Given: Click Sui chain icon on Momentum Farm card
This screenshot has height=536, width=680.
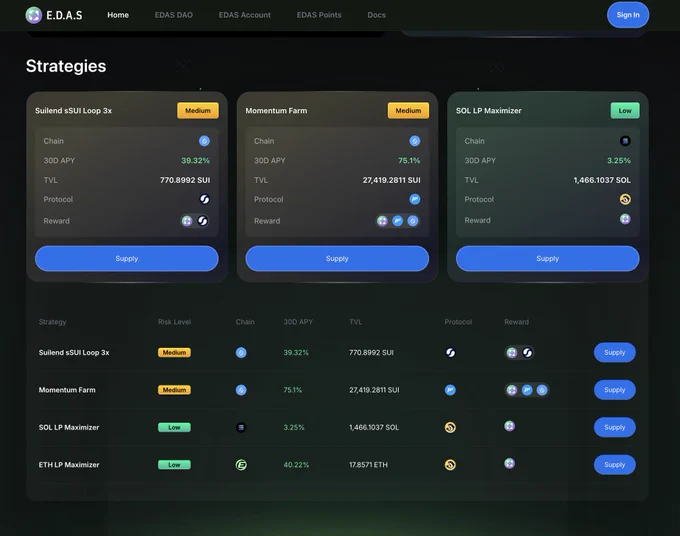Looking at the screenshot, I should coord(415,141).
